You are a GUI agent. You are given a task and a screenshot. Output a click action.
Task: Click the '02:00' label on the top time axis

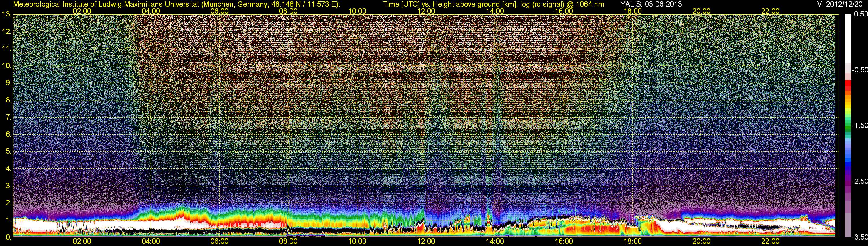tap(82, 11)
